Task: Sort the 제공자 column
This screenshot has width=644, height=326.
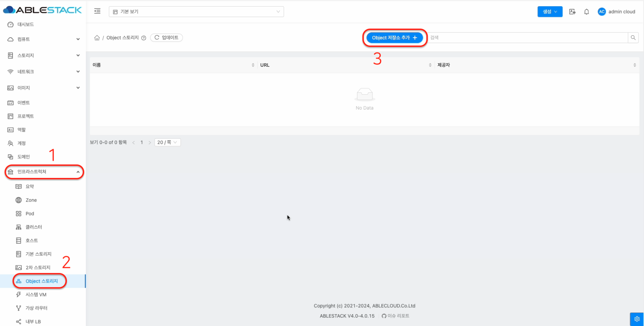Action: point(635,65)
